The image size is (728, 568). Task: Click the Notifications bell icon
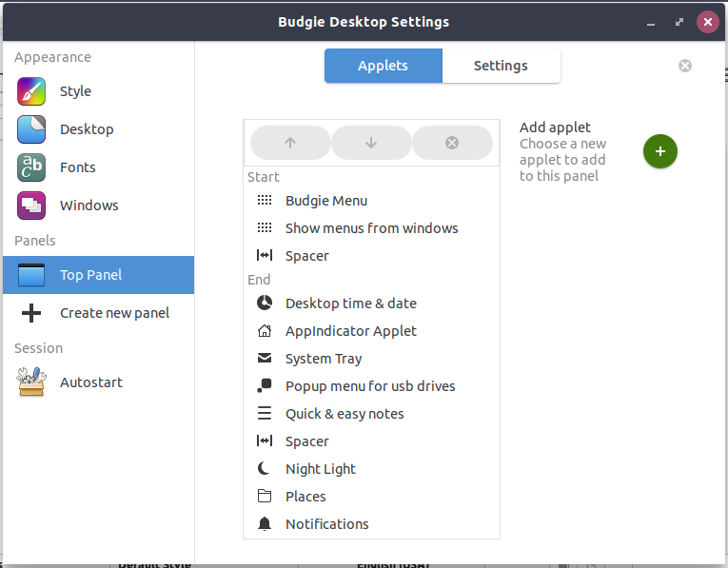(265, 524)
